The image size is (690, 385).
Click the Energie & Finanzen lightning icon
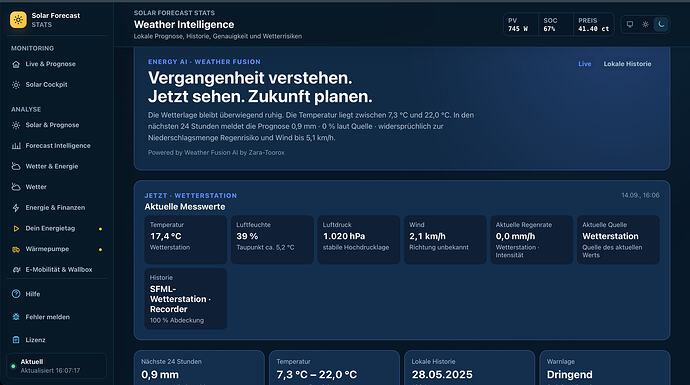(16, 208)
